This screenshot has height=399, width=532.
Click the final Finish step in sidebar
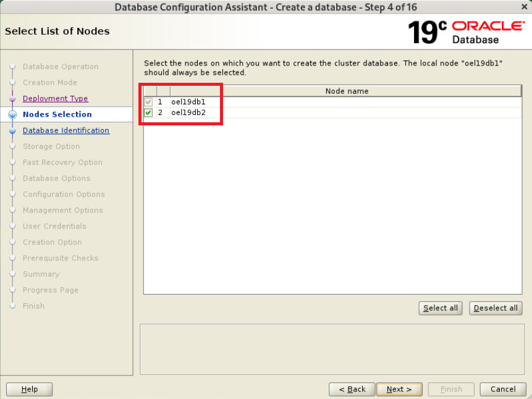coord(33,306)
